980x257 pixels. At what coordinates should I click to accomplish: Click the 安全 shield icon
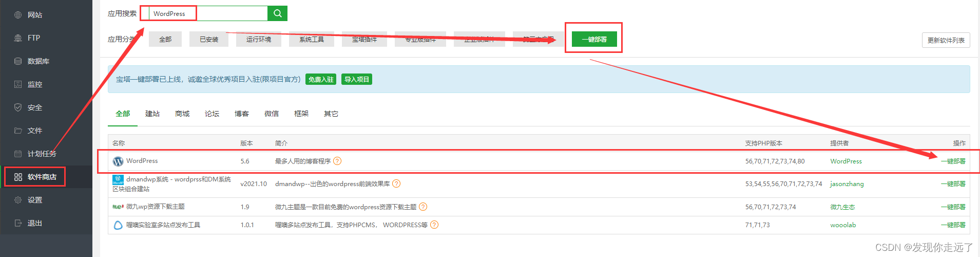(x=18, y=107)
